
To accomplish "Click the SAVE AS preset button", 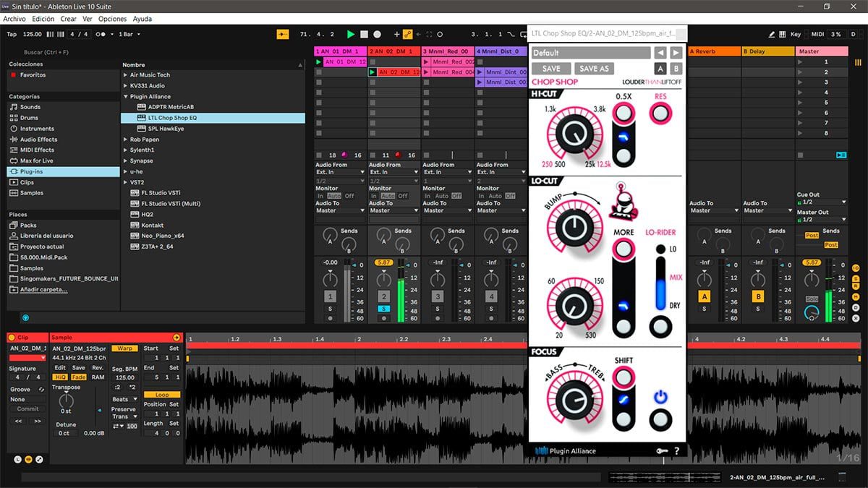I will click(595, 69).
